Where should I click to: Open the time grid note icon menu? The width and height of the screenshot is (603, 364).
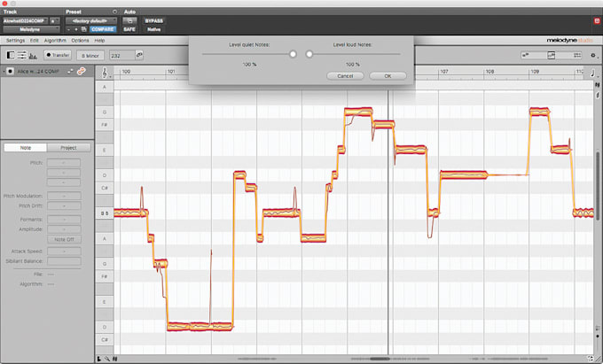pos(592,73)
